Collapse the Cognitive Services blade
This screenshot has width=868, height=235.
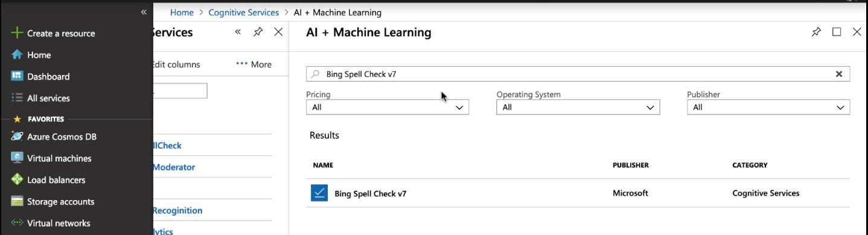(x=238, y=32)
